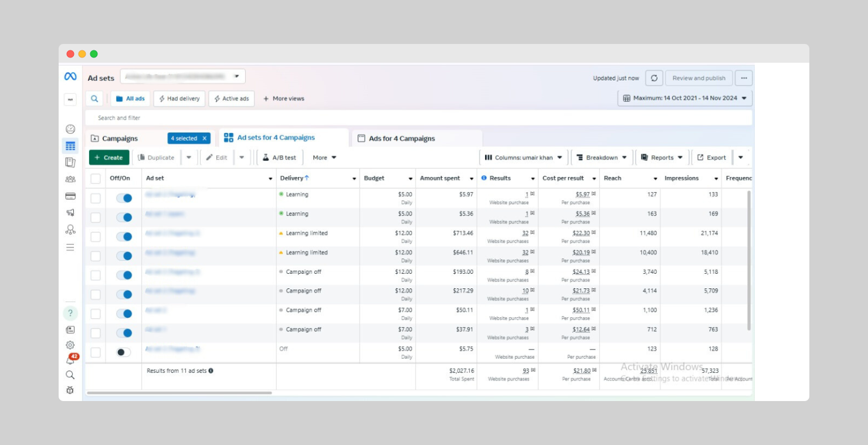Click the bug report icon in sidebar

coord(70,390)
